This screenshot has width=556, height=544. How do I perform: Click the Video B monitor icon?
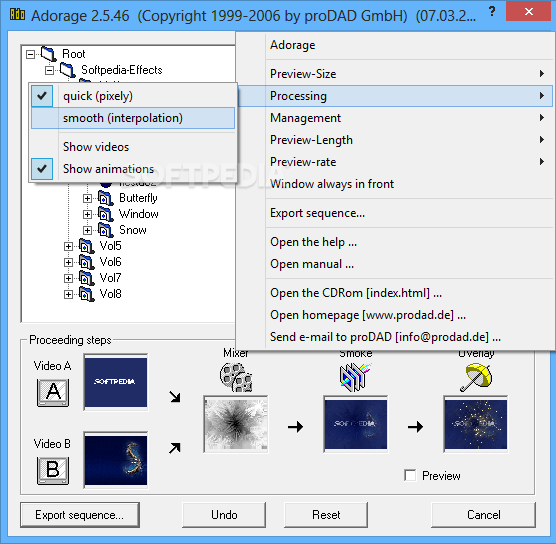tap(53, 470)
